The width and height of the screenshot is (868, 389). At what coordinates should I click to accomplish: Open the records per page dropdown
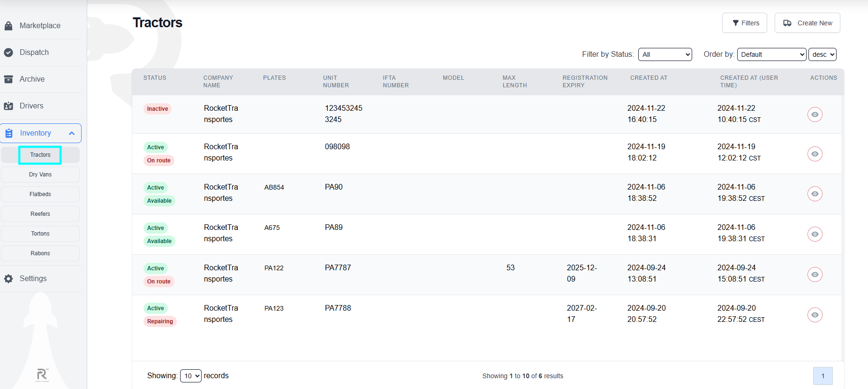click(x=191, y=376)
